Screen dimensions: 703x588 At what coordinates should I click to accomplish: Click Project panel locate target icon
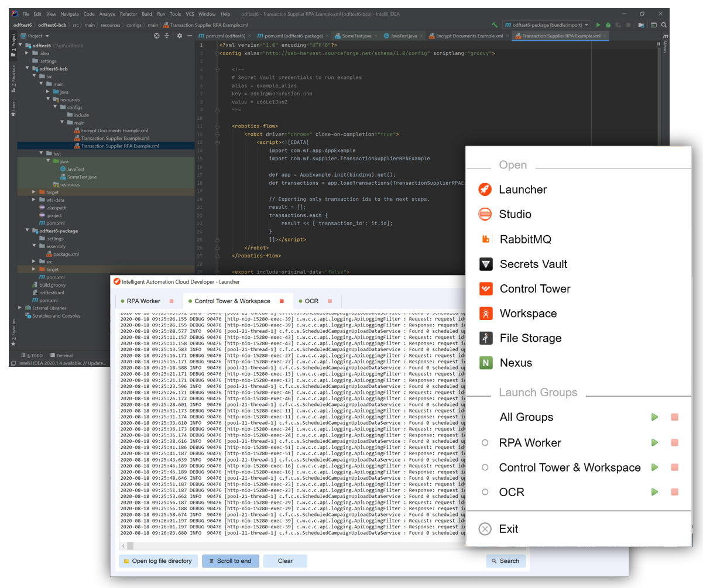(x=156, y=36)
